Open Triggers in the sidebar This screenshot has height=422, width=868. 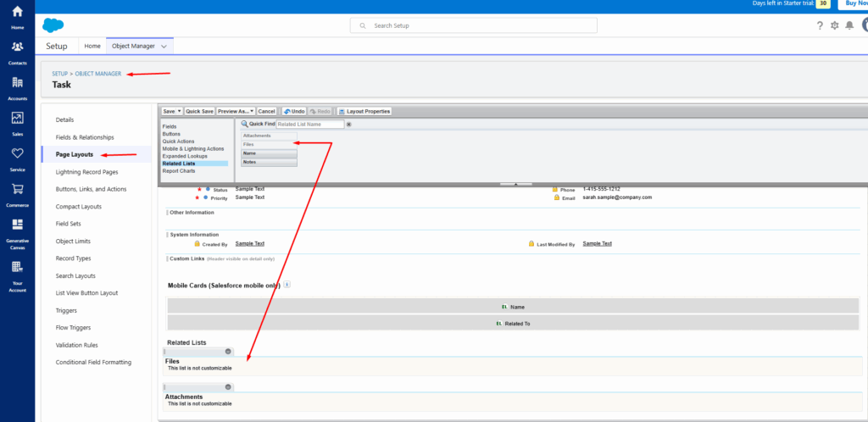66,310
